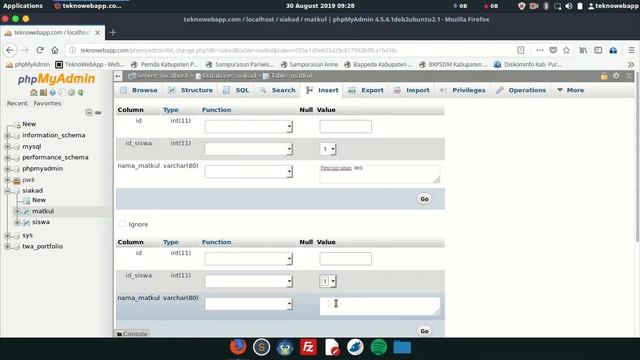Open phpMyAdmin documentation blue help icon
This screenshot has height=360, width=640.
[x=53, y=93]
